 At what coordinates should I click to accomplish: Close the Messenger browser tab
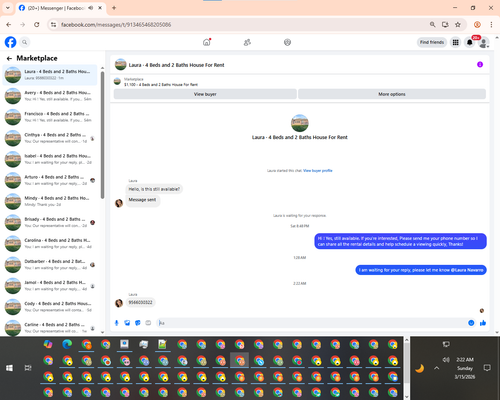pos(100,8)
